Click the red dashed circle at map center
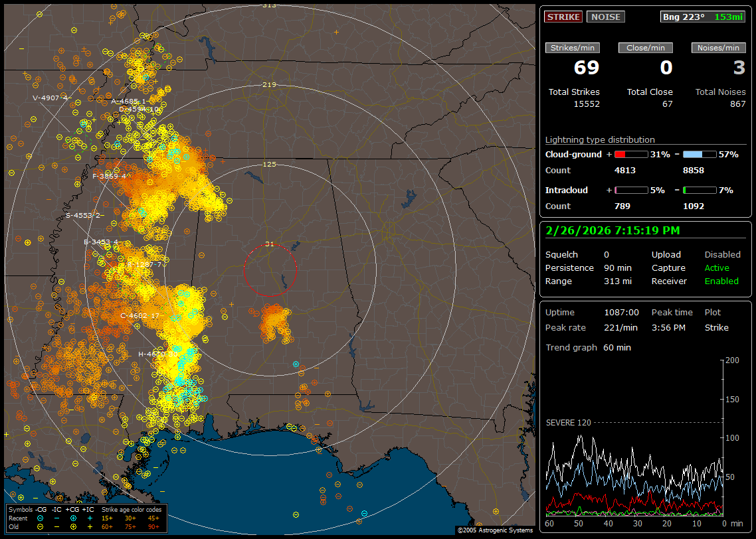 270,270
